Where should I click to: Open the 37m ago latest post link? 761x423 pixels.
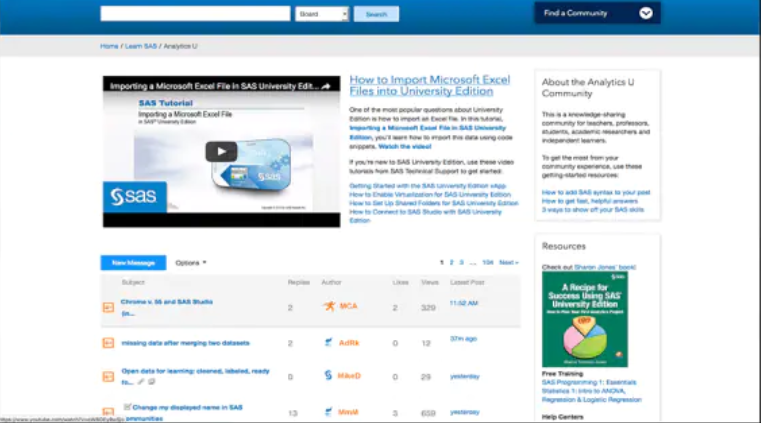click(463, 339)
